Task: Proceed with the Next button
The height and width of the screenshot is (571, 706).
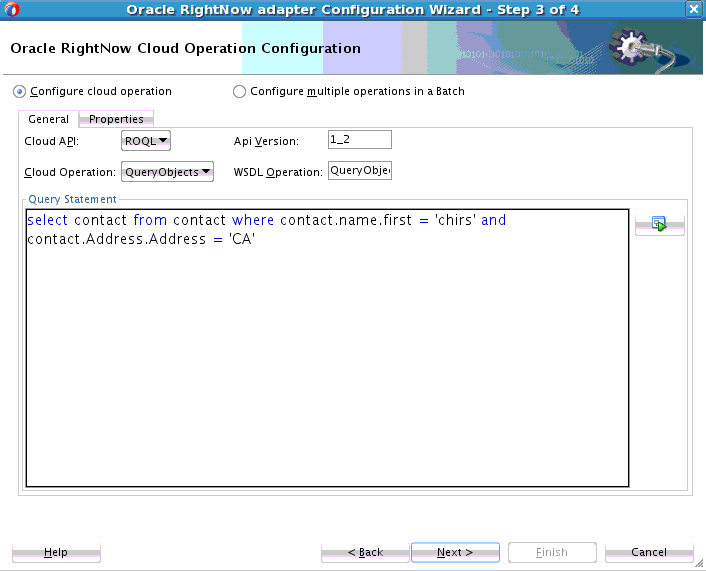Action: tap(455, 552)
